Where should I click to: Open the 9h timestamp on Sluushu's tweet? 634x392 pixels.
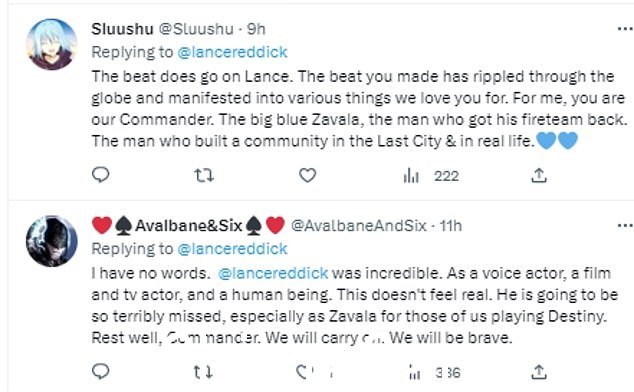point(256,29)
